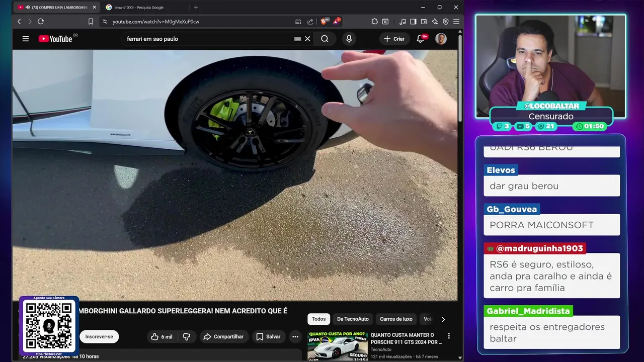Screen dimensions: 644x362
Task: Open the YouTube hamburger guide menu
Action: click(x=26, y=39)
